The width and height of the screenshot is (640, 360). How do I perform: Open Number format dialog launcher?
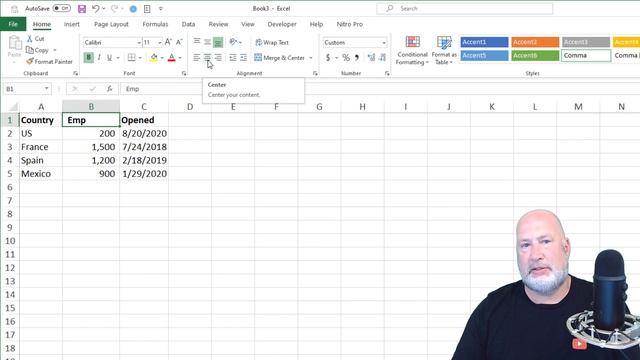click(387, 73)
